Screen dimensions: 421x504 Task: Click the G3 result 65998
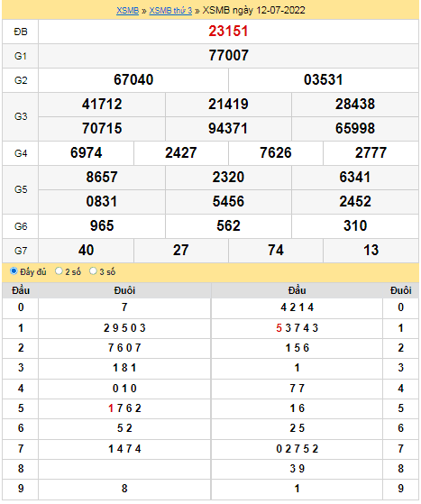[355, 128]
